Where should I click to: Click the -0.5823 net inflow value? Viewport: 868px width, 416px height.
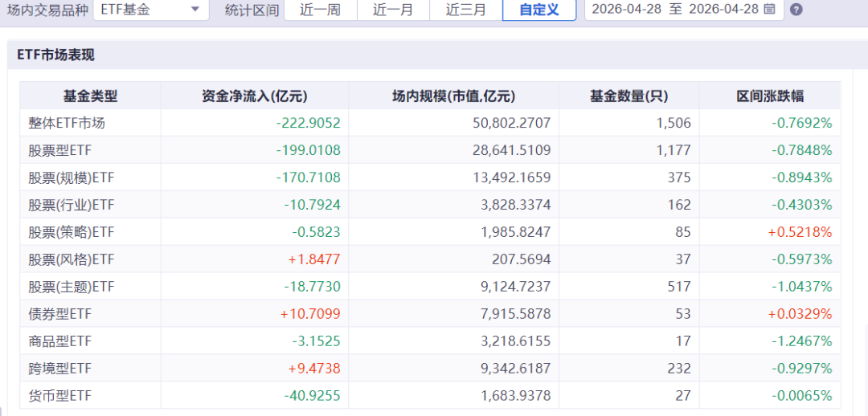(316, 232)
